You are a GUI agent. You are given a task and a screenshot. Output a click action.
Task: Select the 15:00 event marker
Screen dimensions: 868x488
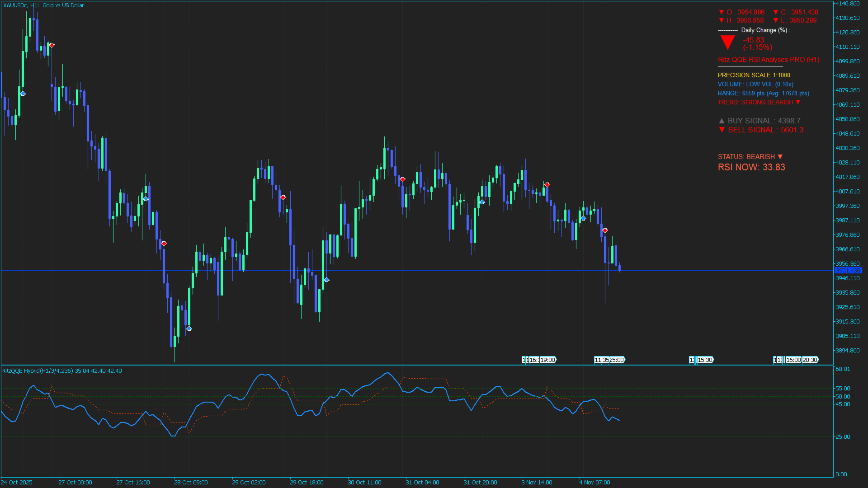point(617,360)
